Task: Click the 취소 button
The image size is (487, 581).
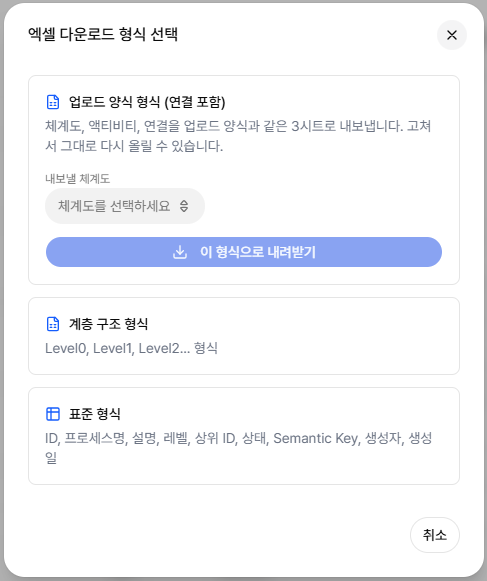Action: 435,535
